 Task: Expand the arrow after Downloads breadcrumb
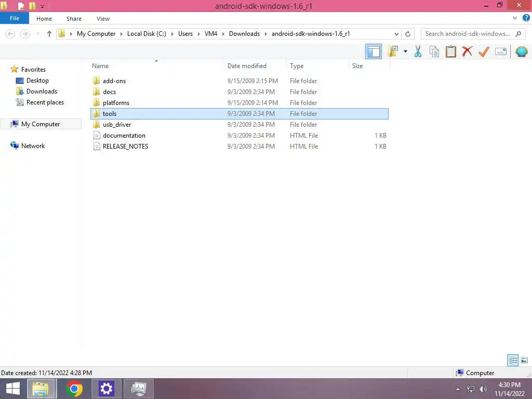point(265,34)
